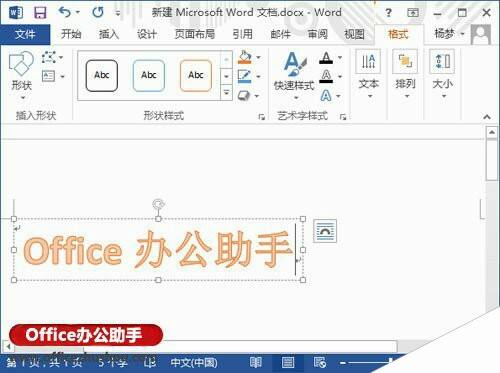Open the Arrange group icon

coord(405,62)
